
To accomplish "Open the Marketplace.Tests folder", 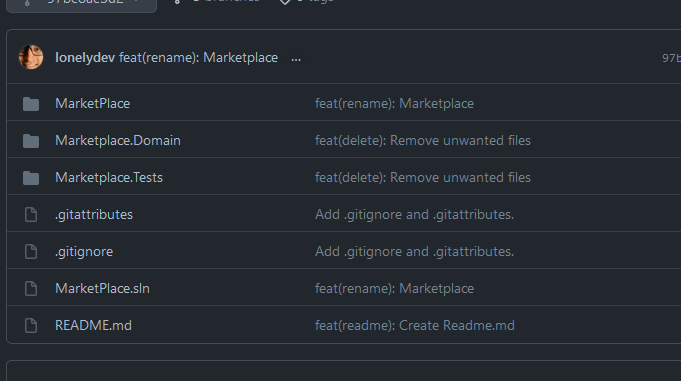I will 109,177.
